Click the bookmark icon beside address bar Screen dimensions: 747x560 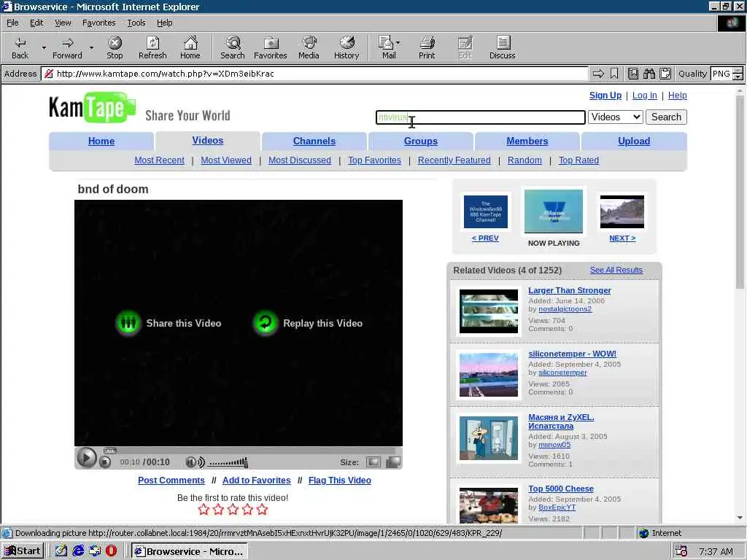(x=614, y=74)
